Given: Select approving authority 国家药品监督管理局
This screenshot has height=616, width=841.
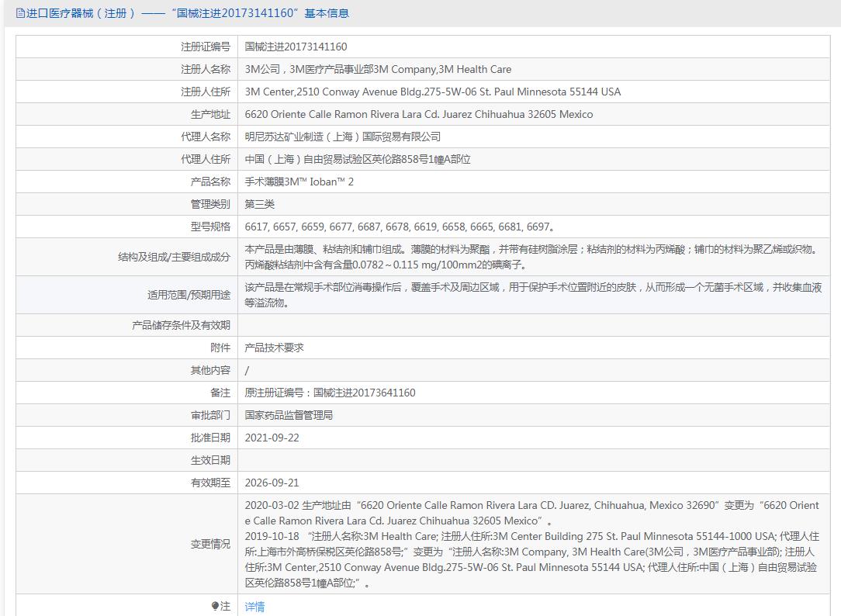Looking at the screenshot, I should pyautogui.click(x=289, y=416).
